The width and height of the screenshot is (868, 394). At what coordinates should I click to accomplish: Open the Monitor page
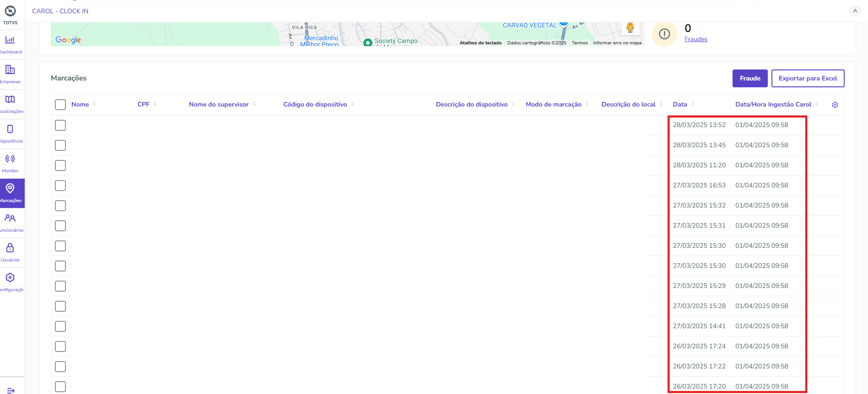(10, 164)
